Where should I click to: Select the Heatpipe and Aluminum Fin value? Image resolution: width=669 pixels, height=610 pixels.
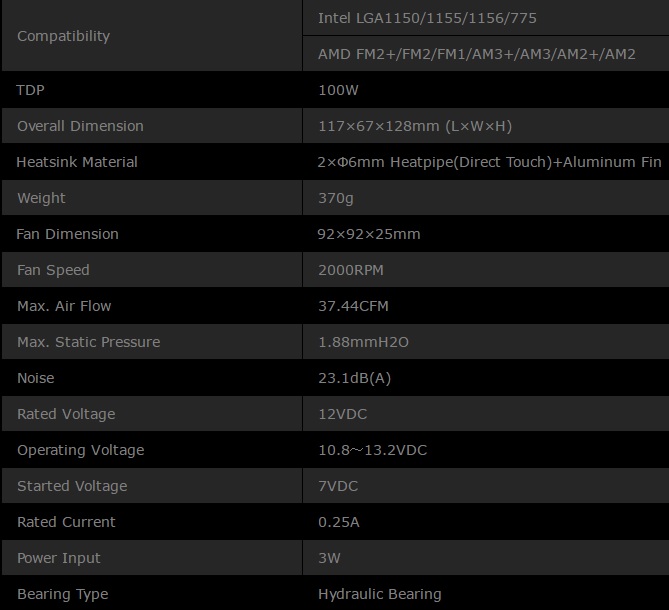tap(489, 162)
